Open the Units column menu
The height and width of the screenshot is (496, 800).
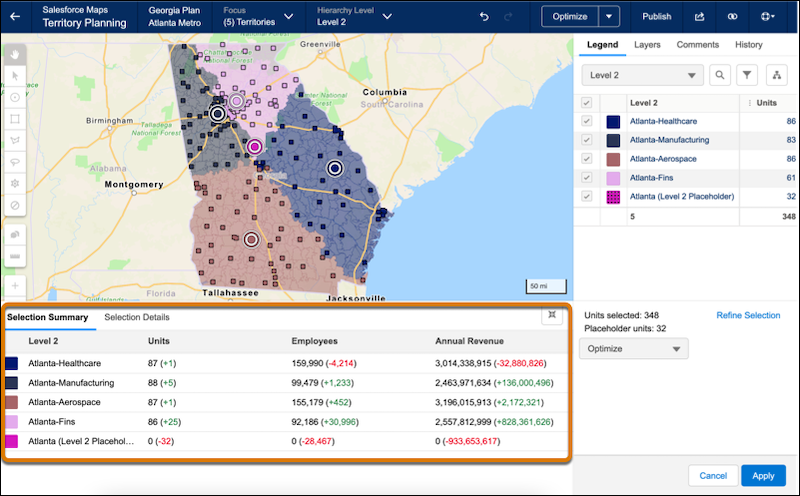click(749, 103)
